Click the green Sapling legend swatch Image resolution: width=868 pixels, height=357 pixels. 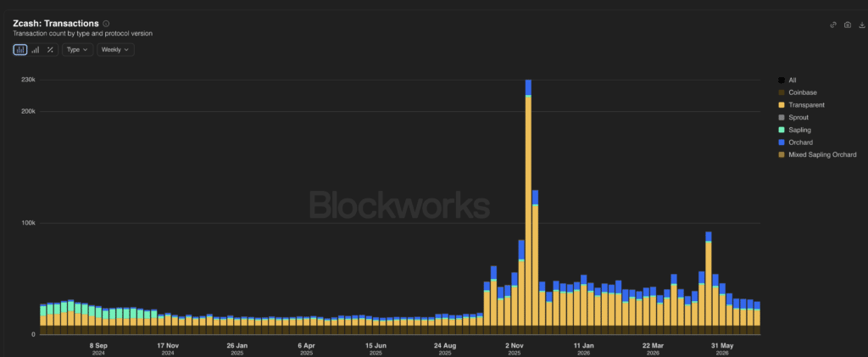[x=781, y=130]
